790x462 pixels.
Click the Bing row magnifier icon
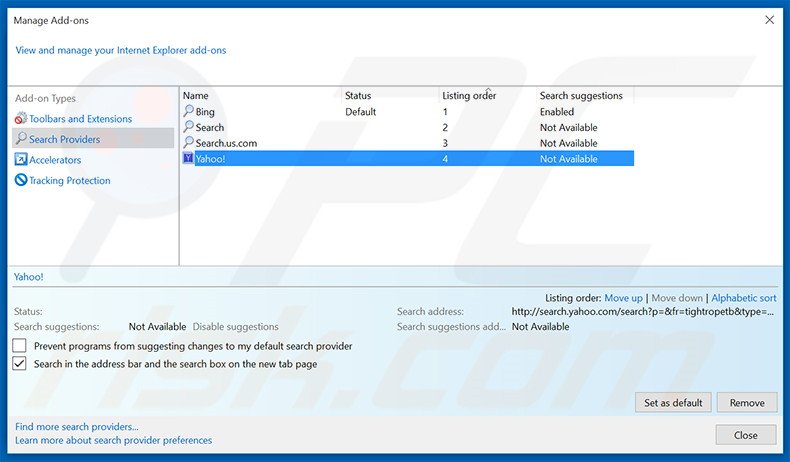[x=188, y=111]
